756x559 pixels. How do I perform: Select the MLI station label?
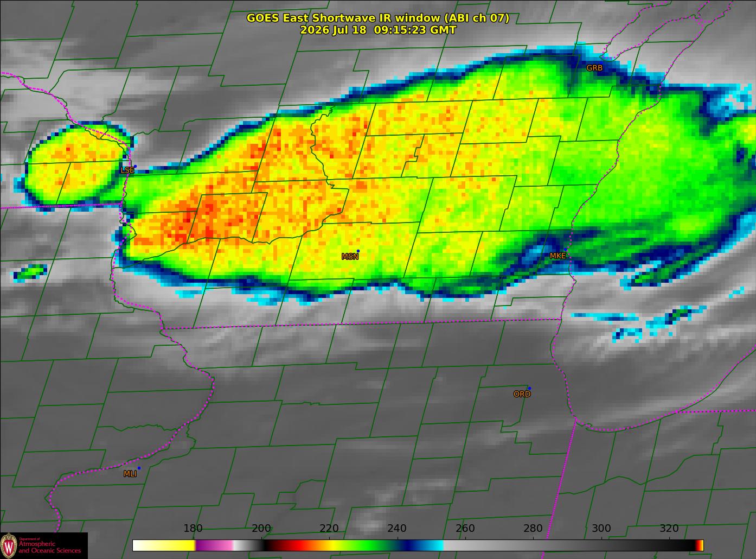click(130, 474)
